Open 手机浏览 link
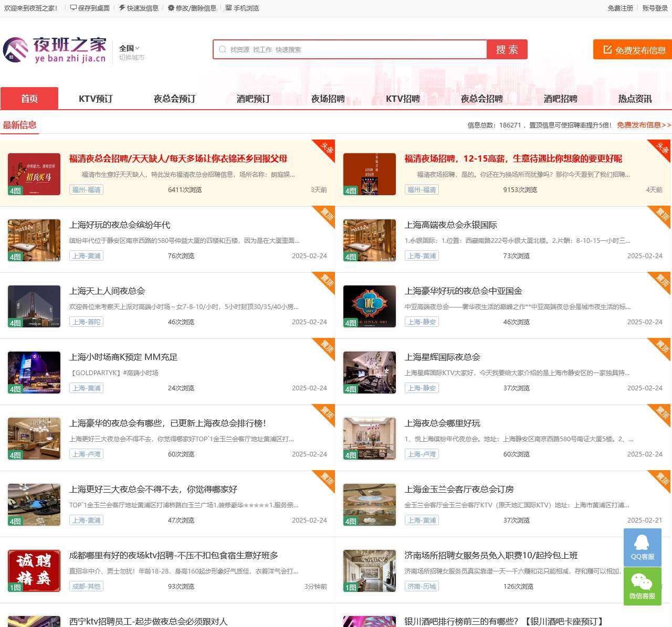Viewport: 672px width, 627px height. tap(242, 8)
